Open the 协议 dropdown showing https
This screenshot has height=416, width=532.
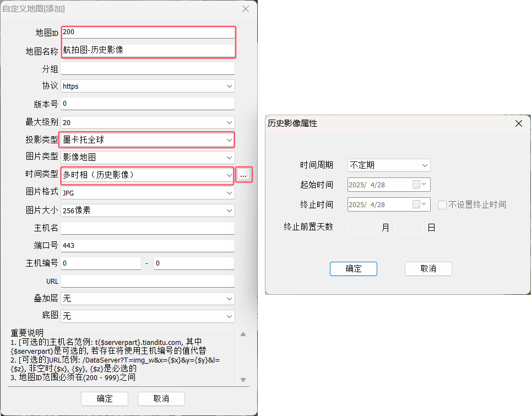148,86
